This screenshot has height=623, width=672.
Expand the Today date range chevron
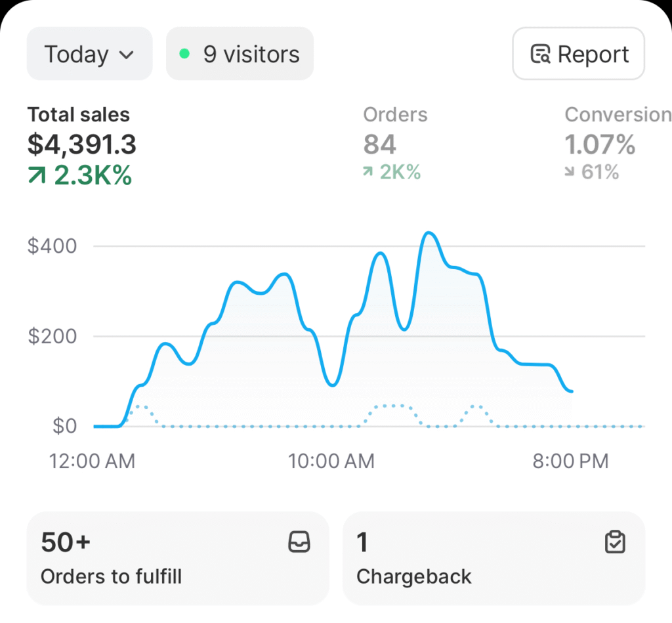point(127,54)
